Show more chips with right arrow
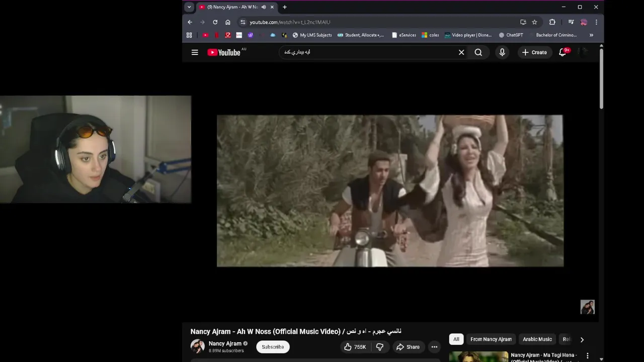This screenshot has height=362, width=644. (x=582, y=339)
